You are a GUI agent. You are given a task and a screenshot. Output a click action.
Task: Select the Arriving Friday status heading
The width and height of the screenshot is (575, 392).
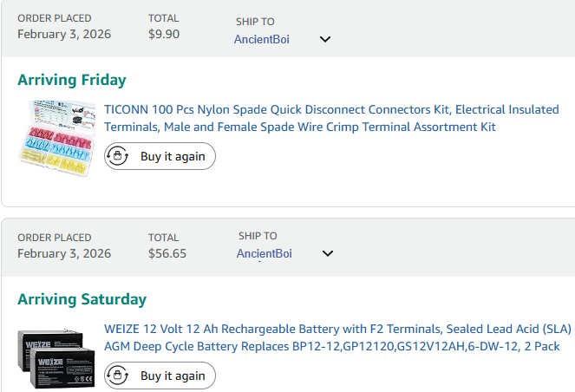(x=72, y=80)
